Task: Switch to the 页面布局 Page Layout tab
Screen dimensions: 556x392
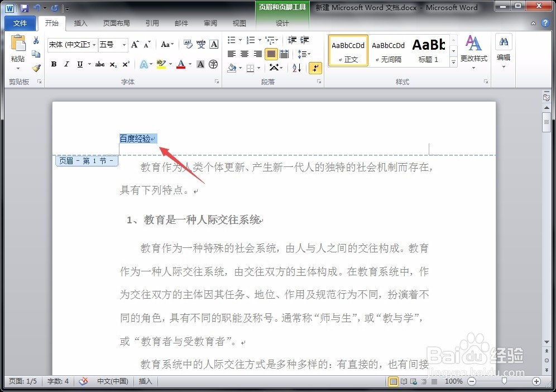Action: point(116,23)
